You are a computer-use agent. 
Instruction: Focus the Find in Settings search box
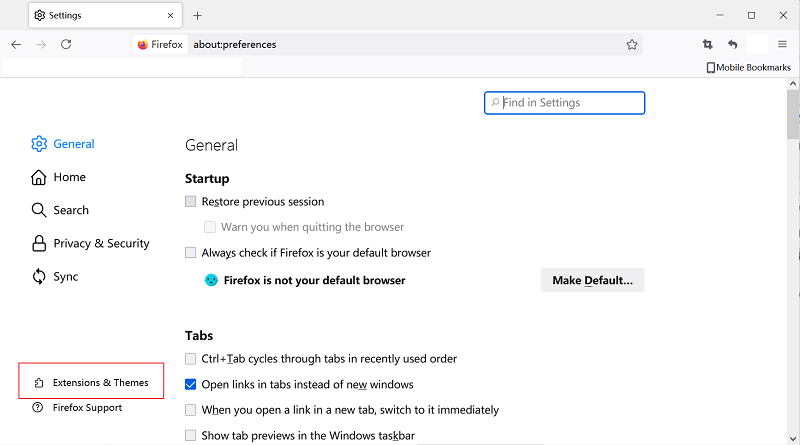pyautogui.click(x=564, y=103)
